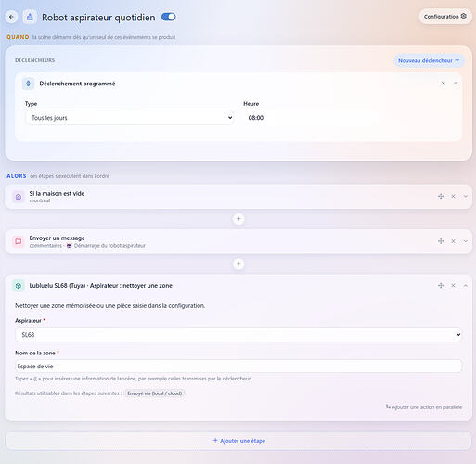Click the Envoyer un message title
The image size is (476, 464).
pyautogui.click(x=57, y=238)
